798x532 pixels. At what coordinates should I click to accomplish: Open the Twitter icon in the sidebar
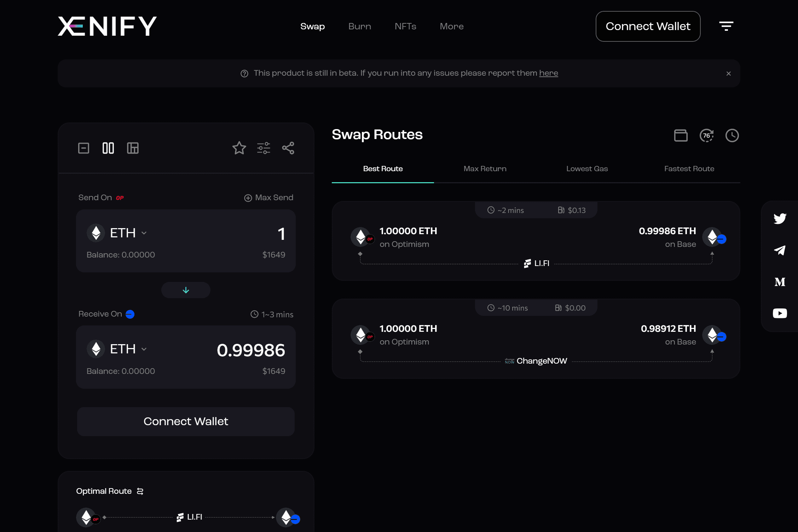point(780,218)
